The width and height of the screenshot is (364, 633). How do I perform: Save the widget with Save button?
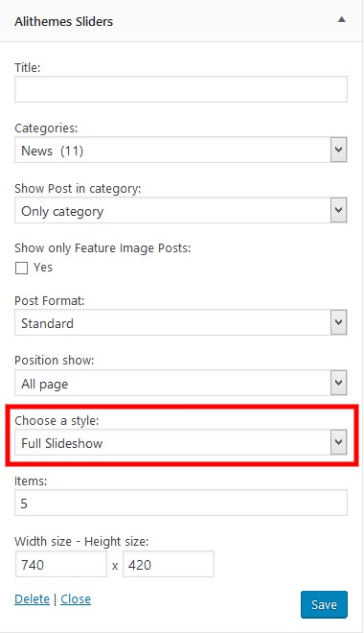click(x=324, y=604)
